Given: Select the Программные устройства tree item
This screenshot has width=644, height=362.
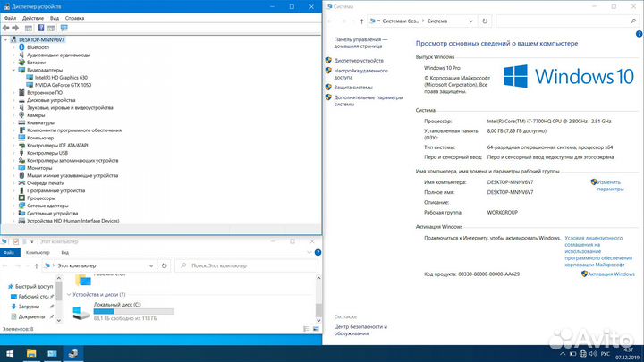Looking at the screenshot, I should click(55, 190).
